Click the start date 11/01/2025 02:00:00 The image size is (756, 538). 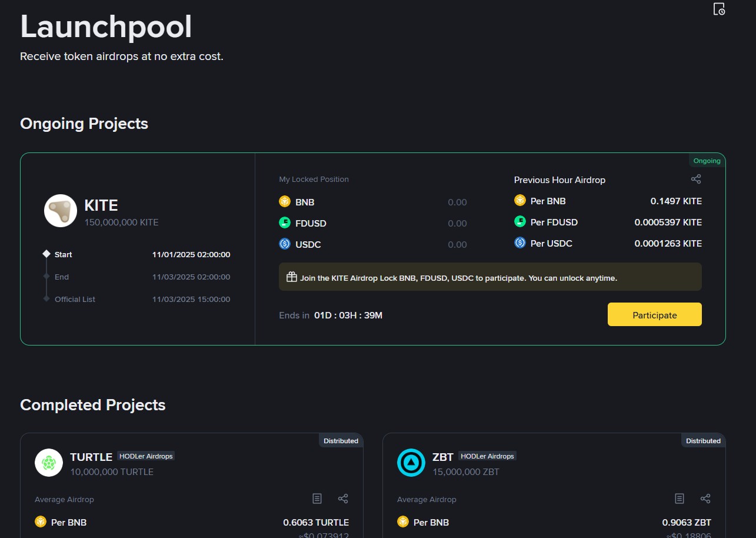click(191, 255)
